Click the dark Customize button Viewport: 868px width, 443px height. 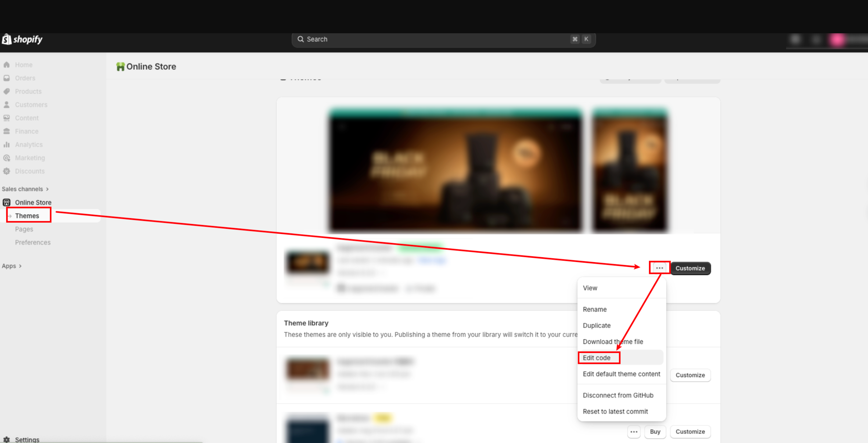click(x=690, y=268)
